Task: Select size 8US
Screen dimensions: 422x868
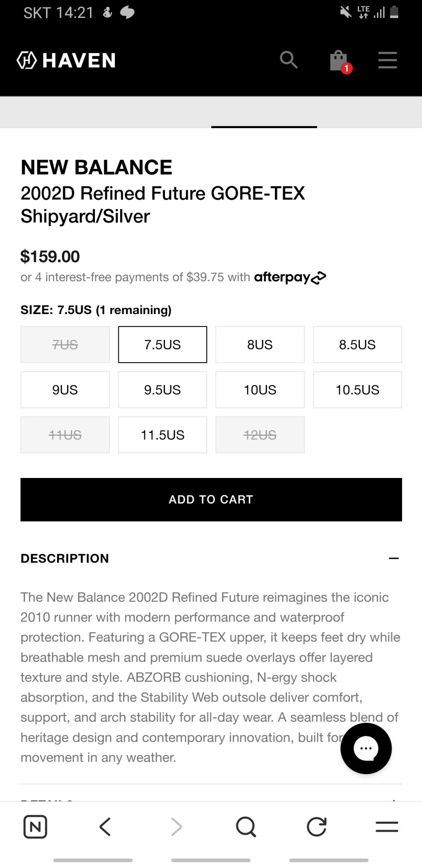Action: click(x=260, y=345)
